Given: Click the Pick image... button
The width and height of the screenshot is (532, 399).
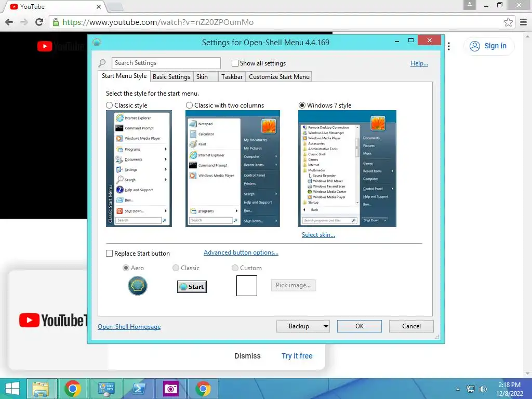Looking at the screenshot, I should tap(293, 285).
